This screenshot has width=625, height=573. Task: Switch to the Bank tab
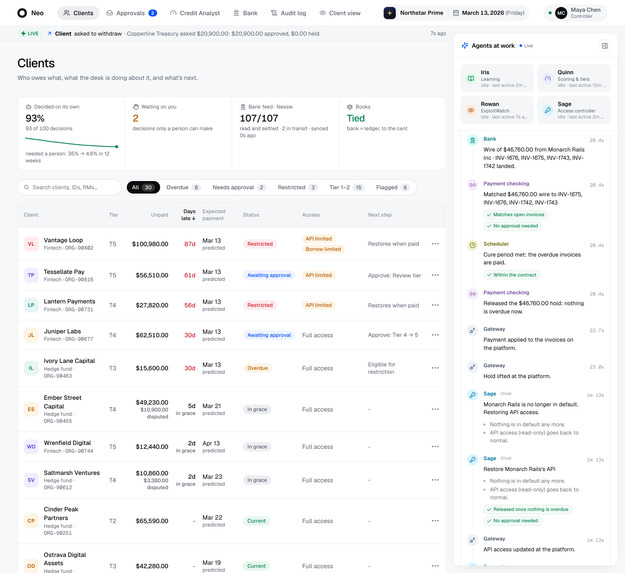pos(246,13)
